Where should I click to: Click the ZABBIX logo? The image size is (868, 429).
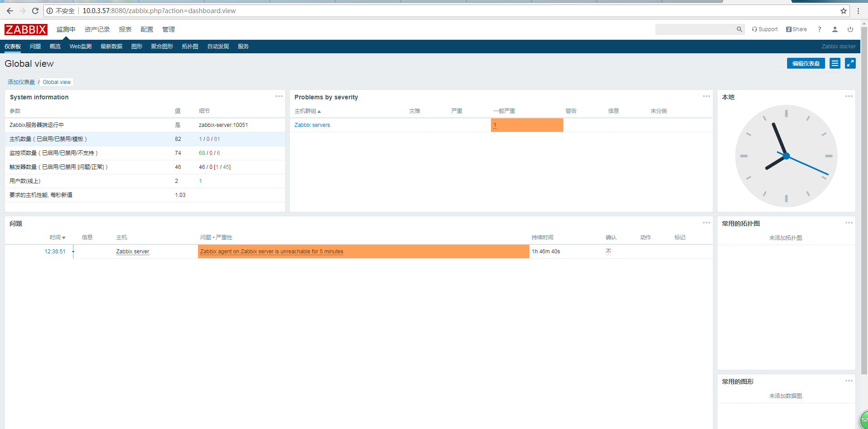[26, 29]
